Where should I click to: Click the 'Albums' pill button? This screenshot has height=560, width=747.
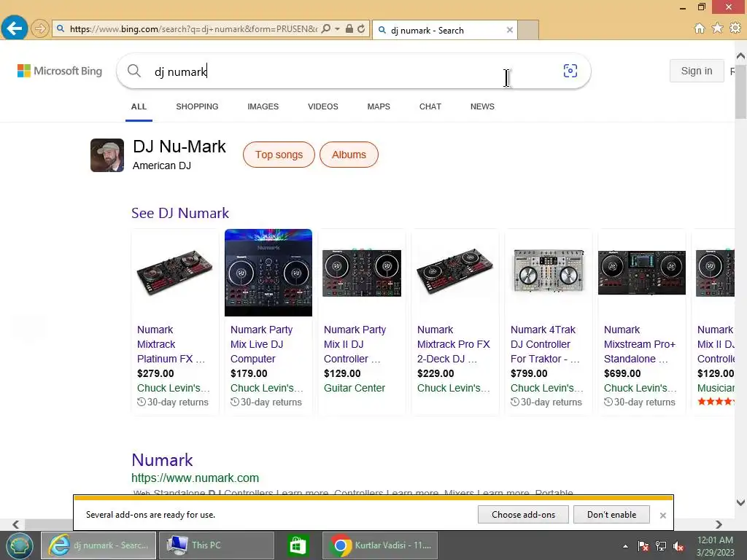pos(349,155)
